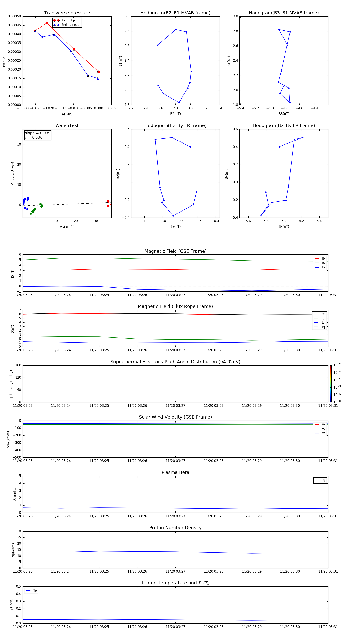
Task: Click the 'Bx(nT)' x-axis label
Action: pos(284,227)
